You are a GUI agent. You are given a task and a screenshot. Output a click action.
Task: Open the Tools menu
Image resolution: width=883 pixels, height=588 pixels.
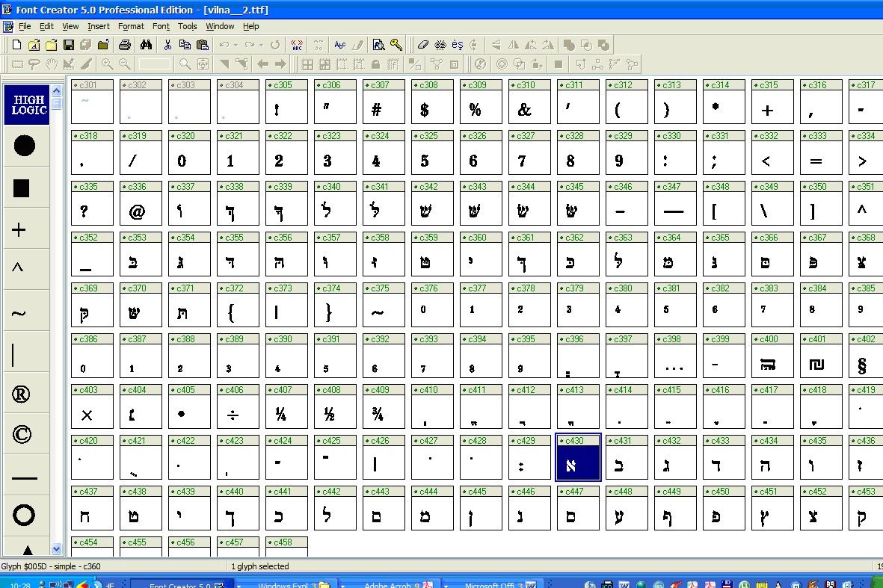(188, 26)
